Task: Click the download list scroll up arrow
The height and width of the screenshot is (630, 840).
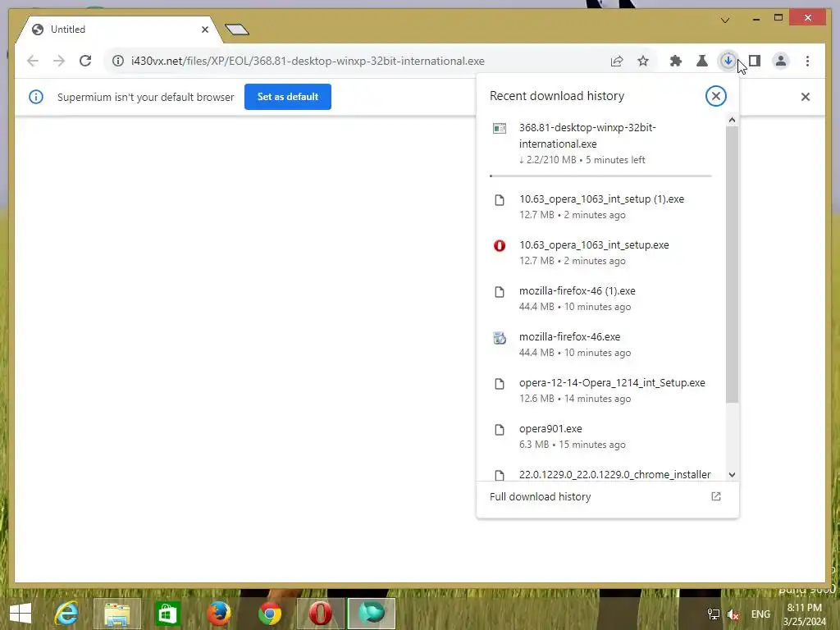Action: pos(732,121)
